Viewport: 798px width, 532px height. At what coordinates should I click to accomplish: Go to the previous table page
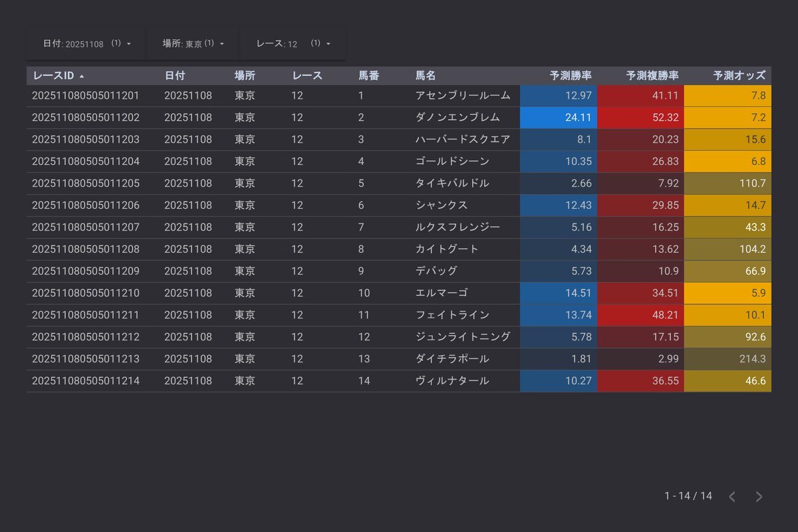click(732, 497)
